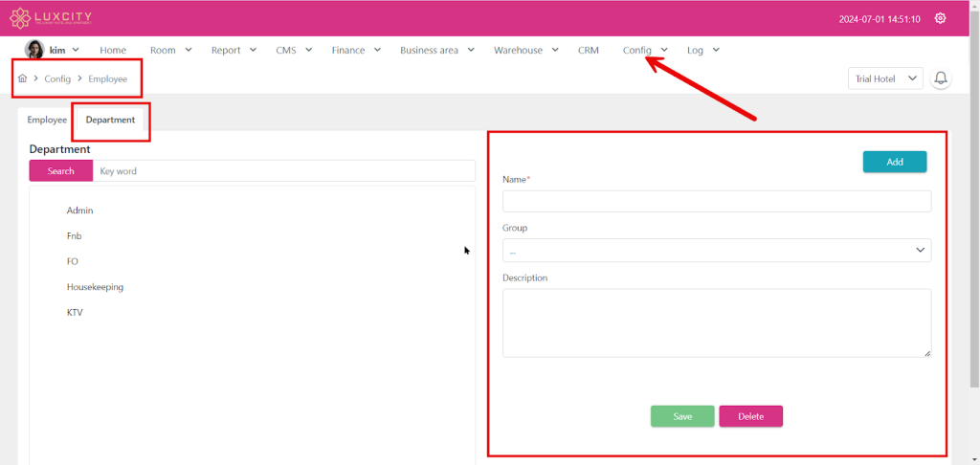The height and width of the screenshot is (465, 980).
Task: Click the kim user avatar
Action: tap(34, 50)
